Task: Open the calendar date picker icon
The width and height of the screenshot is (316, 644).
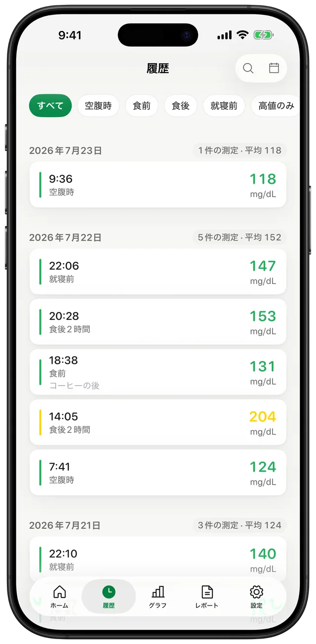Action: click(x=274, y=68)
